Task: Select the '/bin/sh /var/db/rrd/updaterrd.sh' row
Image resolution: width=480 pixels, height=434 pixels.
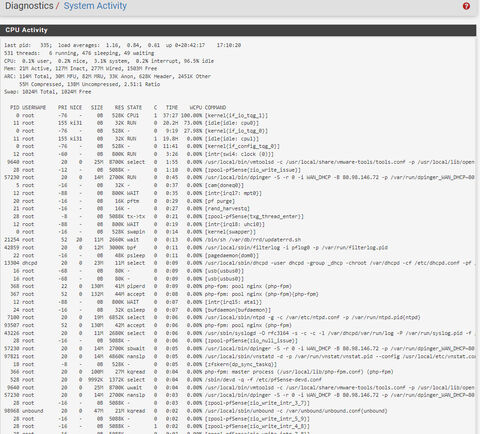Action: coord(152,240)
